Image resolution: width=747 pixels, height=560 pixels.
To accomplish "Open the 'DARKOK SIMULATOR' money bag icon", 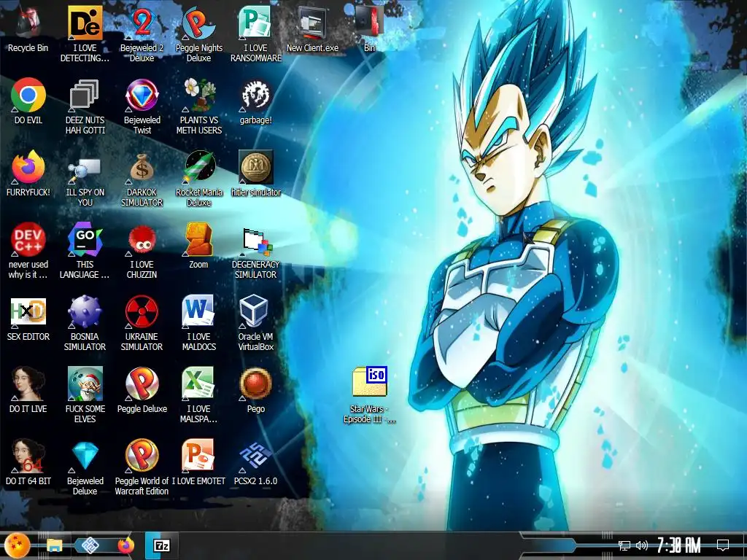I will (142, 178).
